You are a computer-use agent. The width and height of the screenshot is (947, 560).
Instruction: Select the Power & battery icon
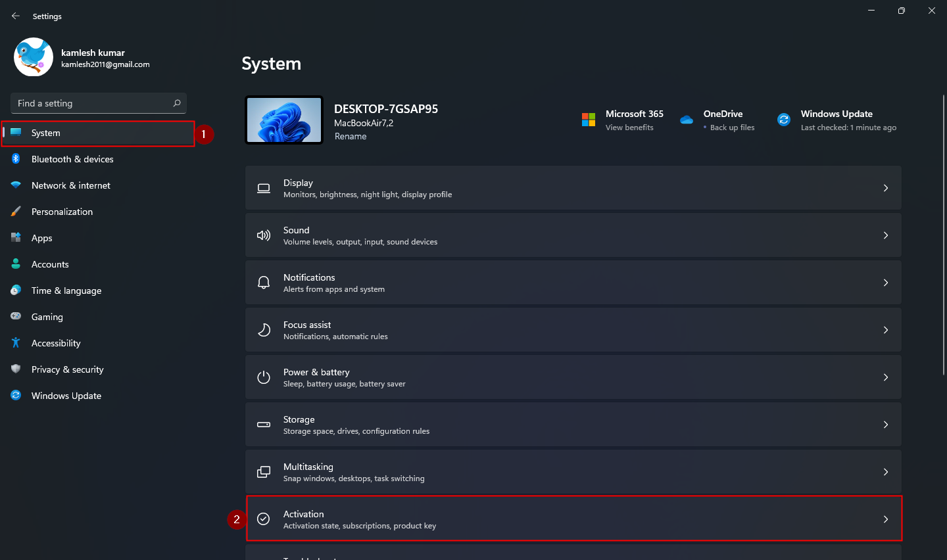(264, 377)
